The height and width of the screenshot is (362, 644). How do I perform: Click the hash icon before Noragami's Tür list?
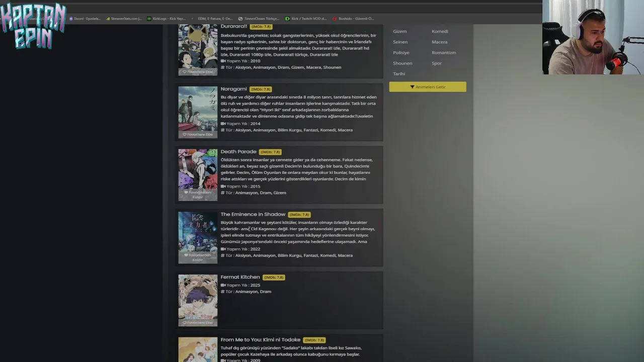point(222,130)
